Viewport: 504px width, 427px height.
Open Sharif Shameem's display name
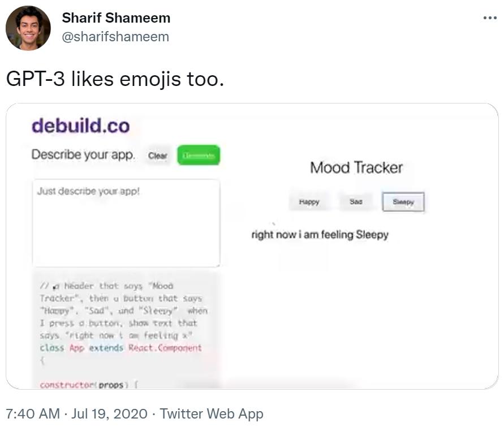coord(115,18)
